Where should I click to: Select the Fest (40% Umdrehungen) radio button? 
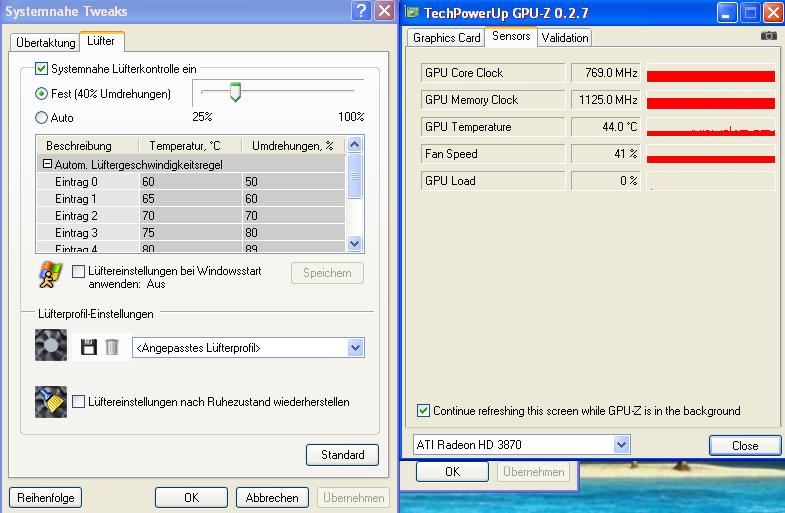coord(42,94)
